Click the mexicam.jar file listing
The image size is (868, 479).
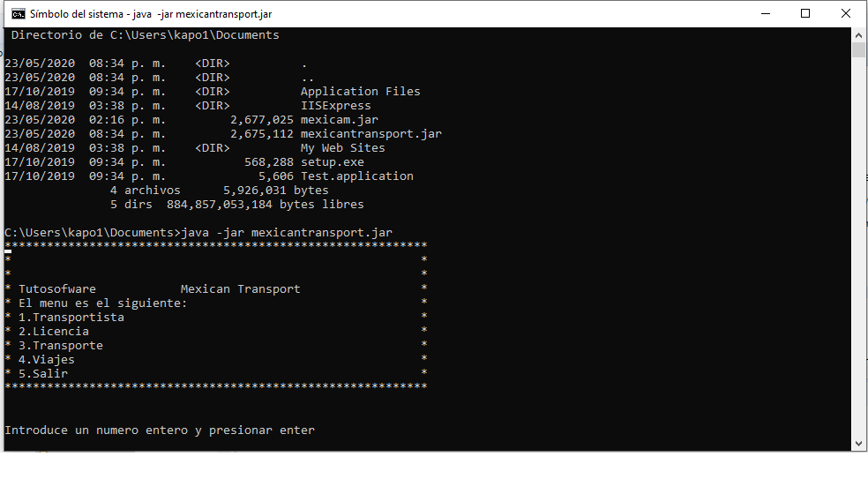(191, 120)
